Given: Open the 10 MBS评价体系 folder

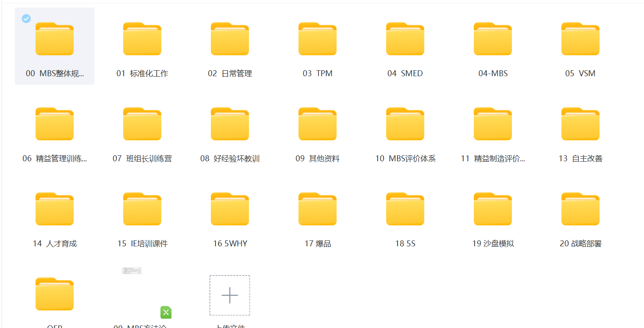Looking at the screenshot, I should coord(405,124).
